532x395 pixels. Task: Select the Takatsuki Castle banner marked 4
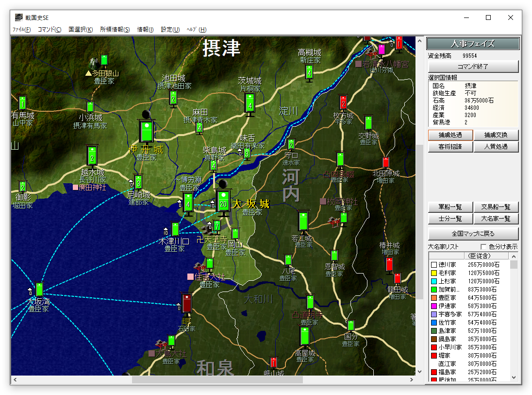pos(309,73)
